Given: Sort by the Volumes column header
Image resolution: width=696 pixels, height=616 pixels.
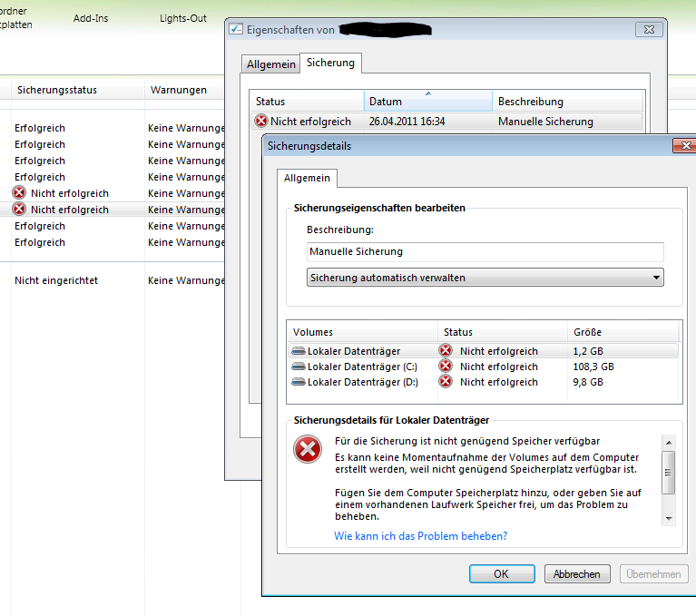Looking at the screenshot, I should (x=363, y=332).
